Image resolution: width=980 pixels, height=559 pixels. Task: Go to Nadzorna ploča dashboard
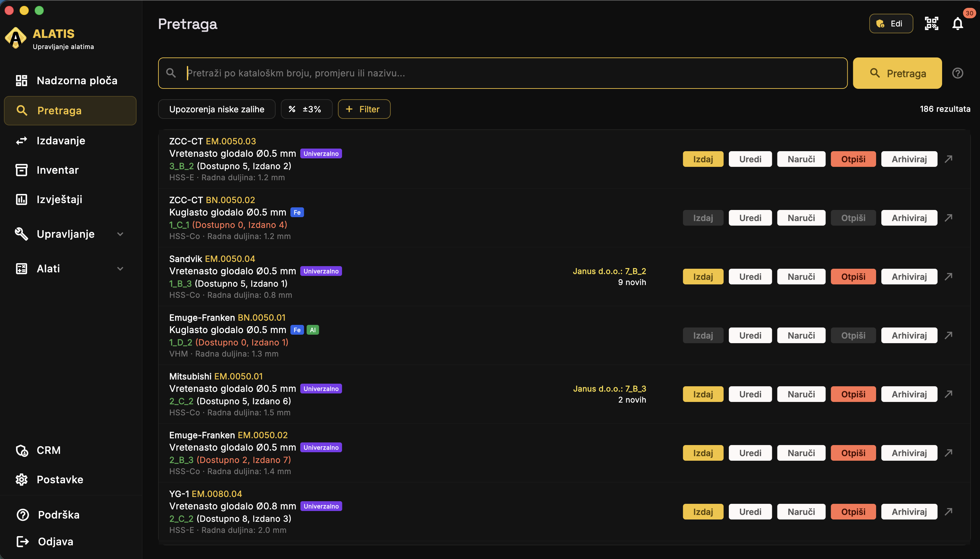tap(70, 81)
